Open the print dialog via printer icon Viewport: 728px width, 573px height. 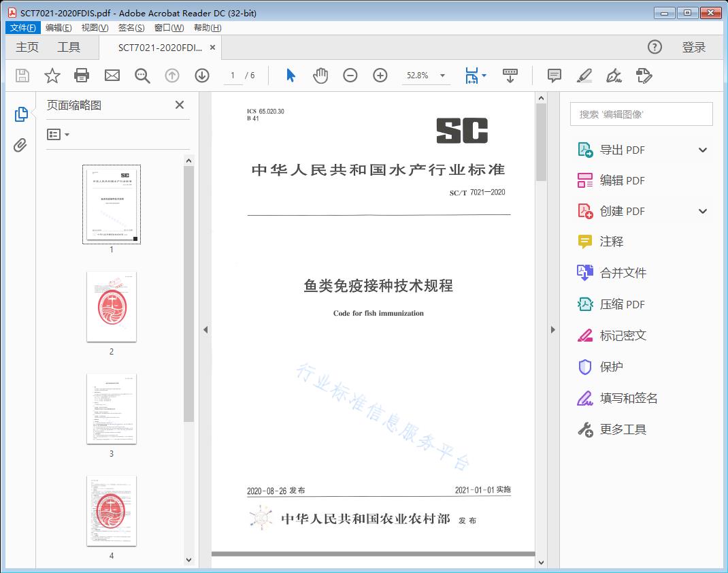point(82,76)
